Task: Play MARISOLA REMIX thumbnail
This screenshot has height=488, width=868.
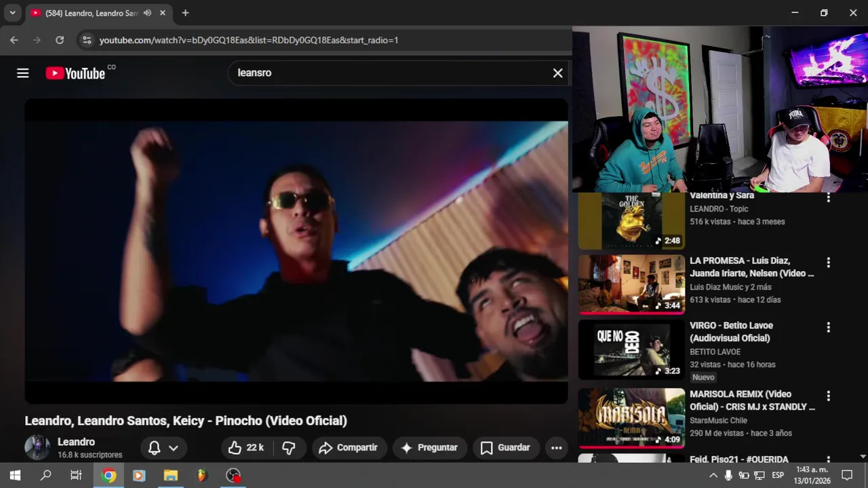Action: [631, 418]
